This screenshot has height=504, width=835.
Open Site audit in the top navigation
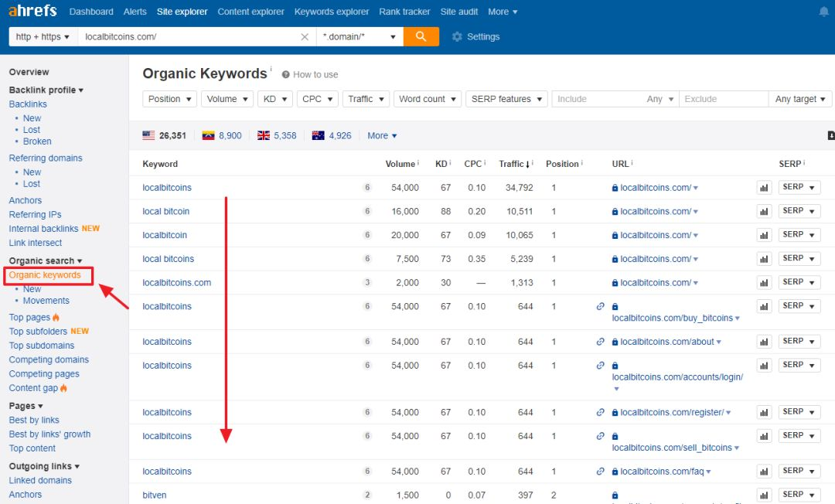[x=459, y=12]
